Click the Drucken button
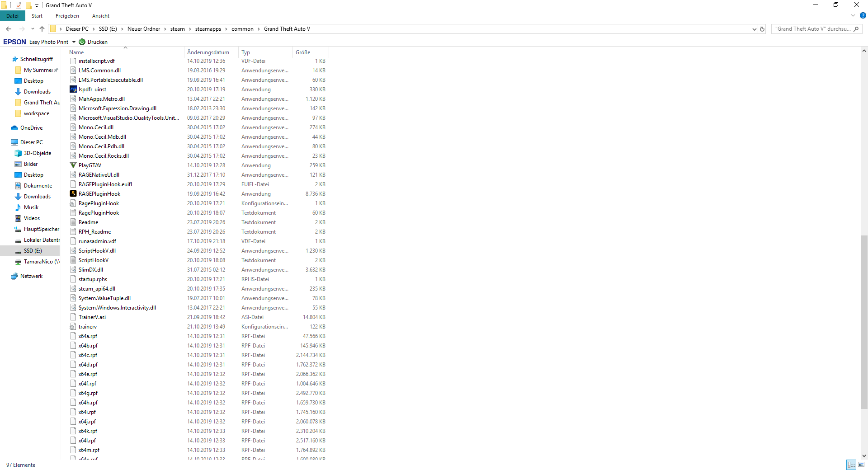Image resolution: width=868 pixels, height=470 pixels. point(93,42)
